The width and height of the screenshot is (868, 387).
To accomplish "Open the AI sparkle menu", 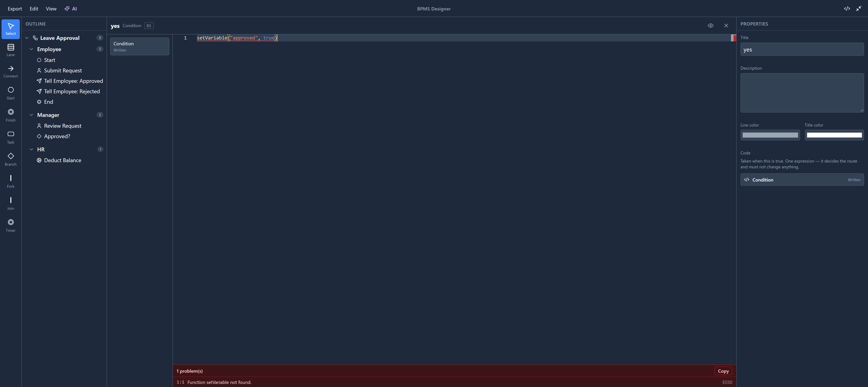I will [70, 9].
